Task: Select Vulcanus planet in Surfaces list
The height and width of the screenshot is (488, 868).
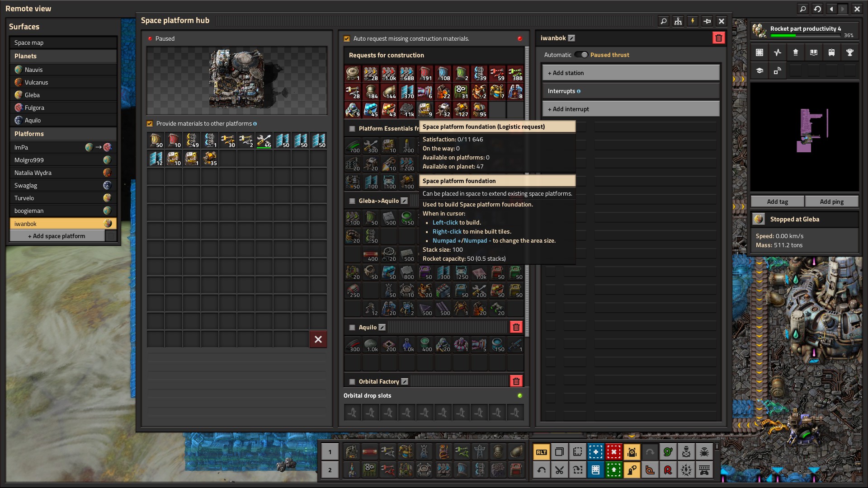Action: [63, 82]
